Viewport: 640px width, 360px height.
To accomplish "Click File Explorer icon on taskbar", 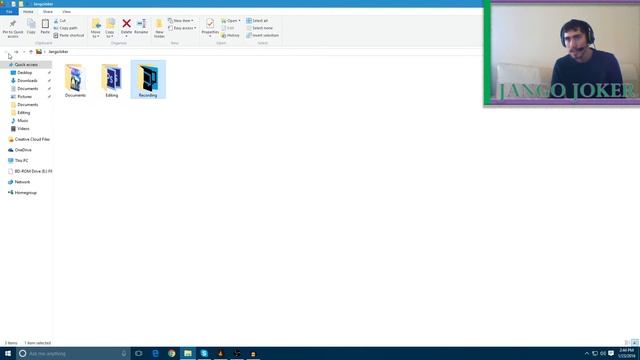I will click(x=188, y=353).
